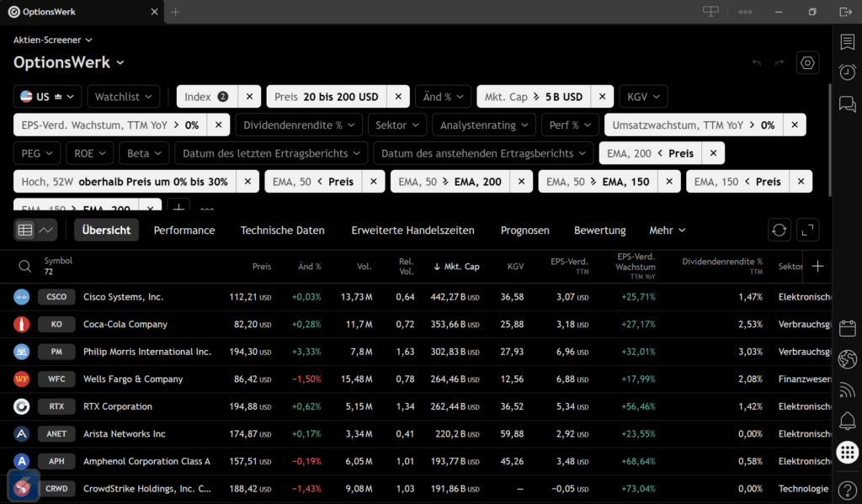Click the layout monitor icon in title bar
The height and width of the screenshot is (504, 862).
pyautogui.click(x=710, y=12)
